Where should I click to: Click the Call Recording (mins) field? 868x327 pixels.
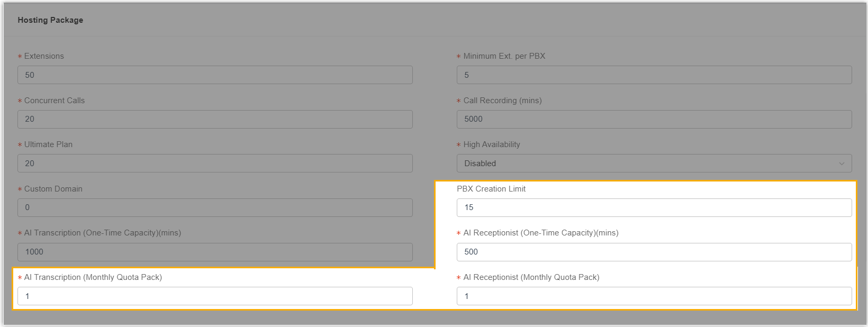(x=654, y=119)
